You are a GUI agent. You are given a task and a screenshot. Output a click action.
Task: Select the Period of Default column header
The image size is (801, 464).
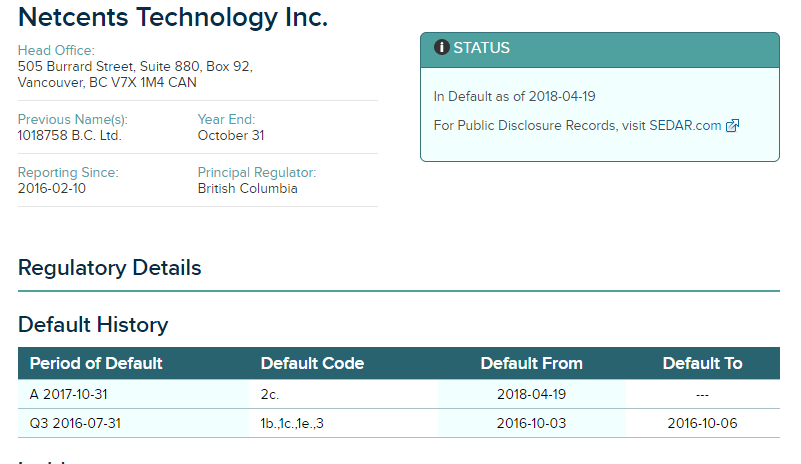click(96, 363)
